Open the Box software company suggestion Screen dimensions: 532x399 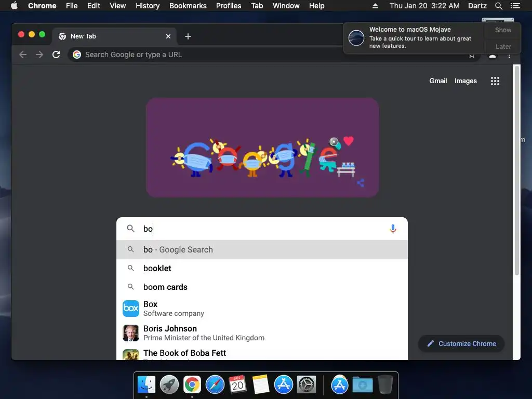click(x=262, y=309)
